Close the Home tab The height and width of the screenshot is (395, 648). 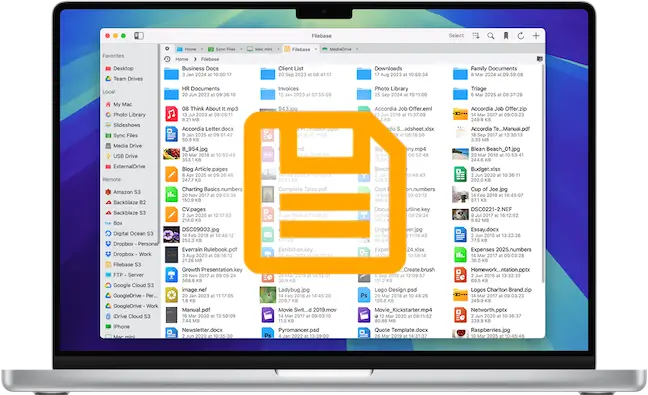202,49
